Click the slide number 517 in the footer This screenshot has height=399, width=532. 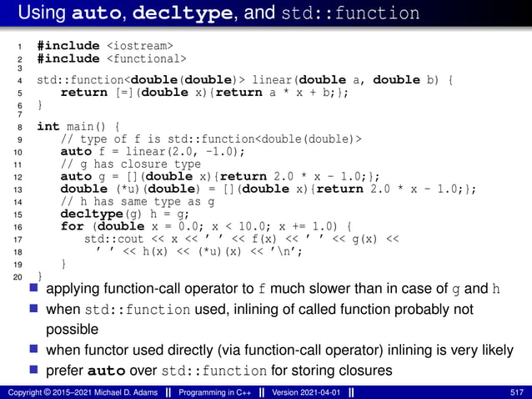pos(517,392)
